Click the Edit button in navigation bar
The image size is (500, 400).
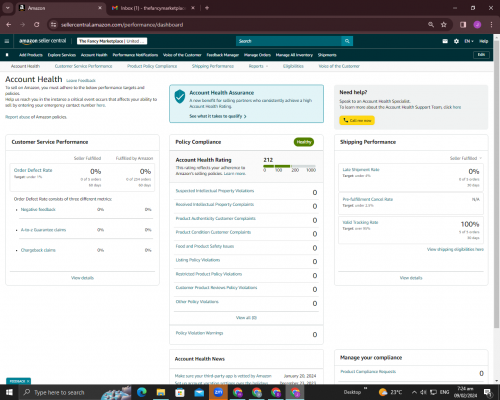481,55
